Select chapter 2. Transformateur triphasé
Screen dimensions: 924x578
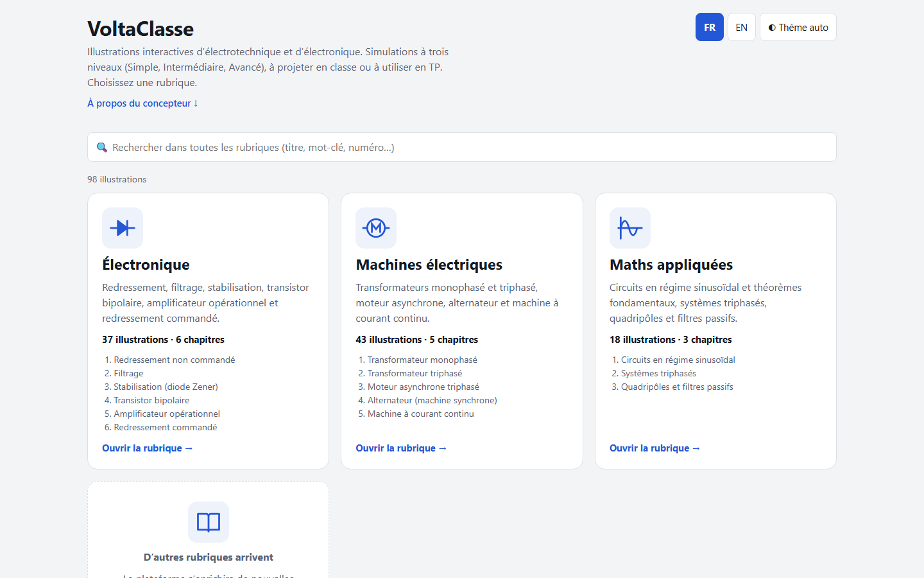click(x=410, y=373)
